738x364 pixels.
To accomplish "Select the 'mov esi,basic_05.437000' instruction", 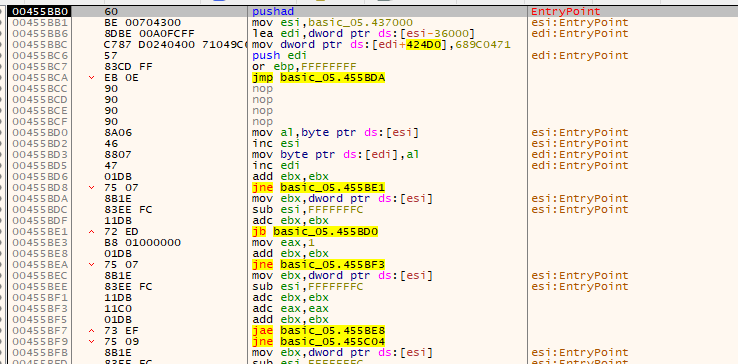I will click(333, 23).
